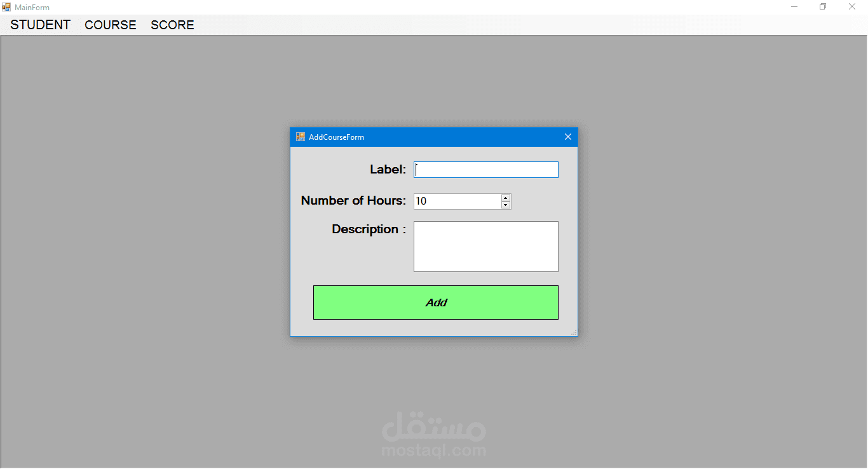Image resolution: width=868 pixels, height=469 pixels.
Task: Click the green Add button
Action: point(436,302)
